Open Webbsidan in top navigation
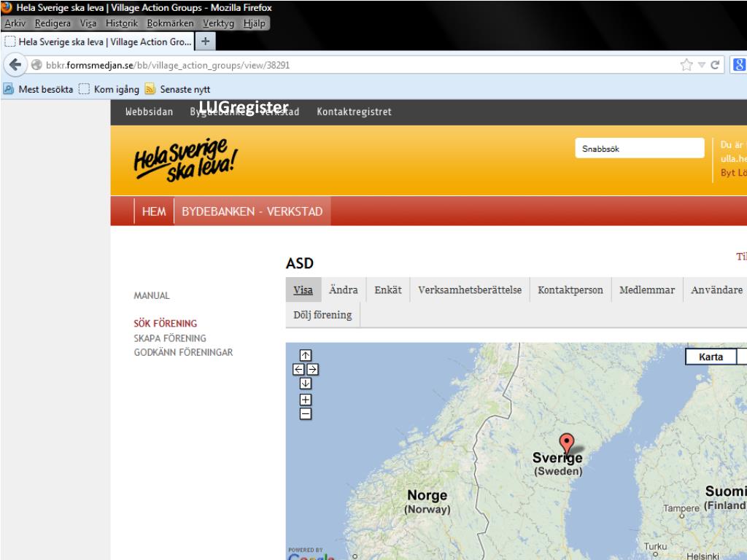The height and width of the screenshot is (560, 747). pyautogui.click(x=149, y=112)
